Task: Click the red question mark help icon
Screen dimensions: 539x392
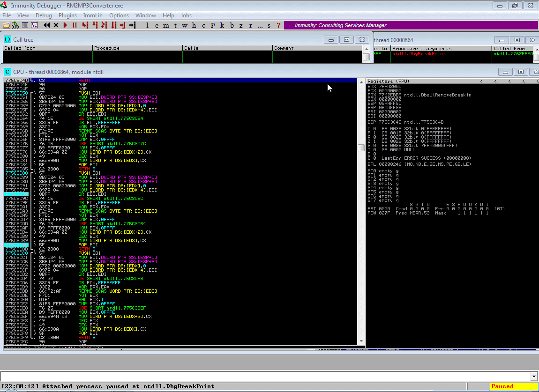Action: coord(279,25)
